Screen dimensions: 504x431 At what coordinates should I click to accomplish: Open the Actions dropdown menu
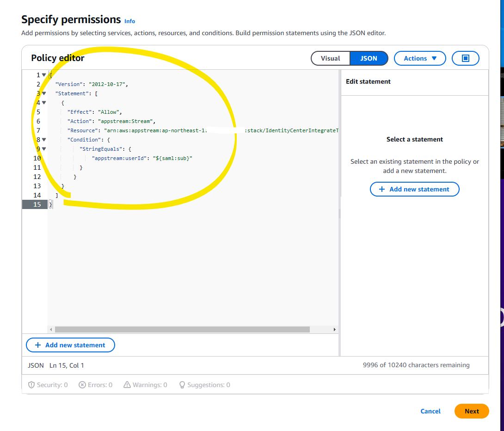click(x=420, y=58)
